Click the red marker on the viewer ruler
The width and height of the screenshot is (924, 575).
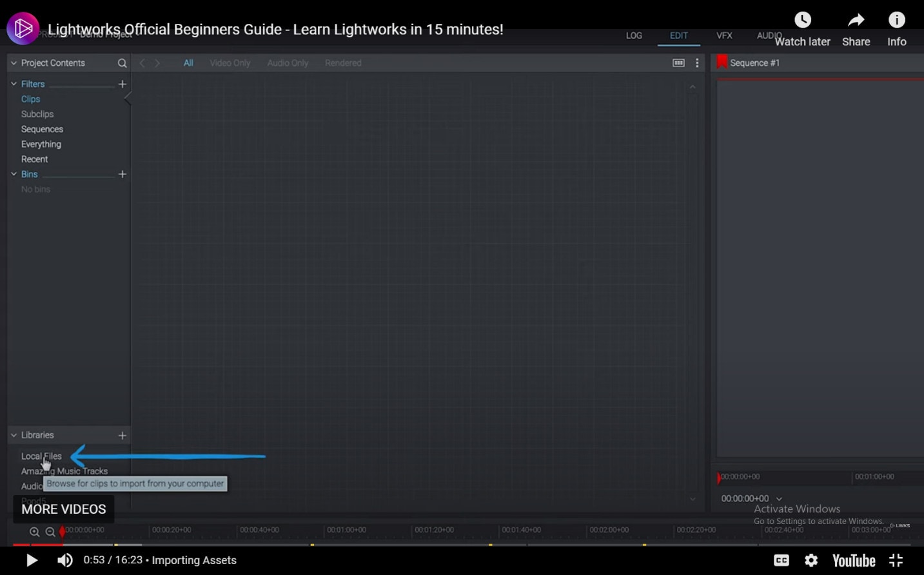[719, 478]
